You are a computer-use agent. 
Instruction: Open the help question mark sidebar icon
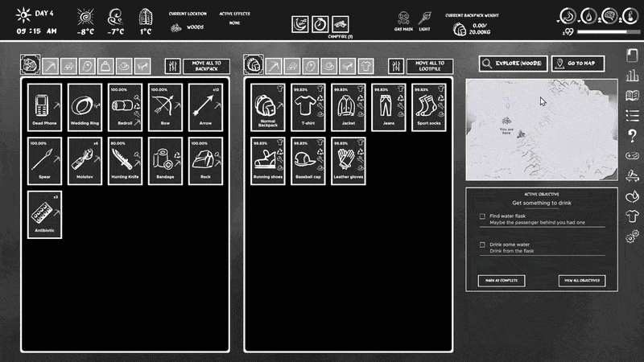[x=633, y=135]
